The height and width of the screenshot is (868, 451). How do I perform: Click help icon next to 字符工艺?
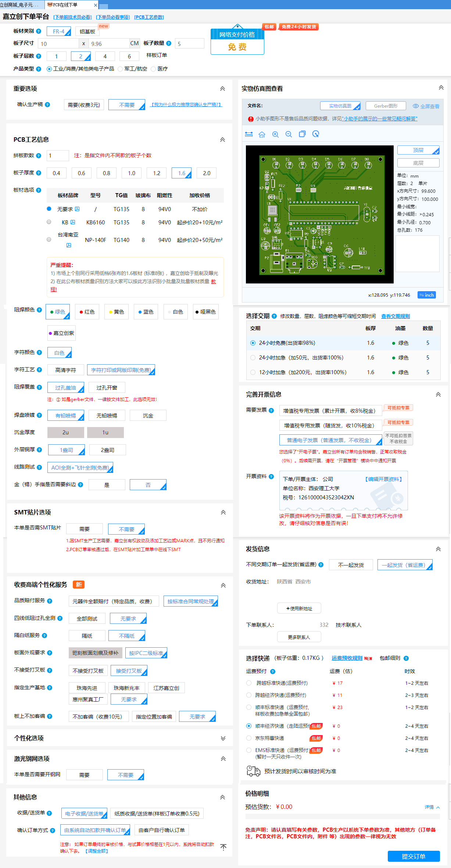tap(39, 370)
